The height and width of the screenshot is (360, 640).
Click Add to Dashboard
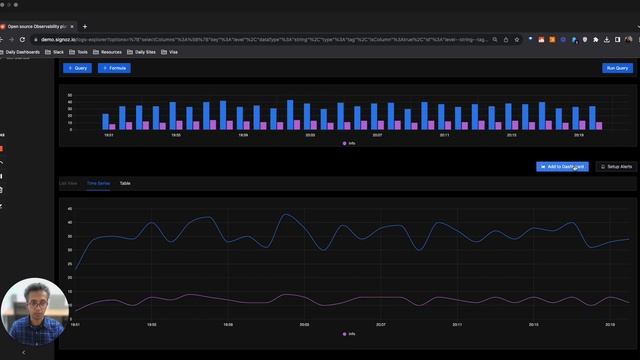coord(562,167)
